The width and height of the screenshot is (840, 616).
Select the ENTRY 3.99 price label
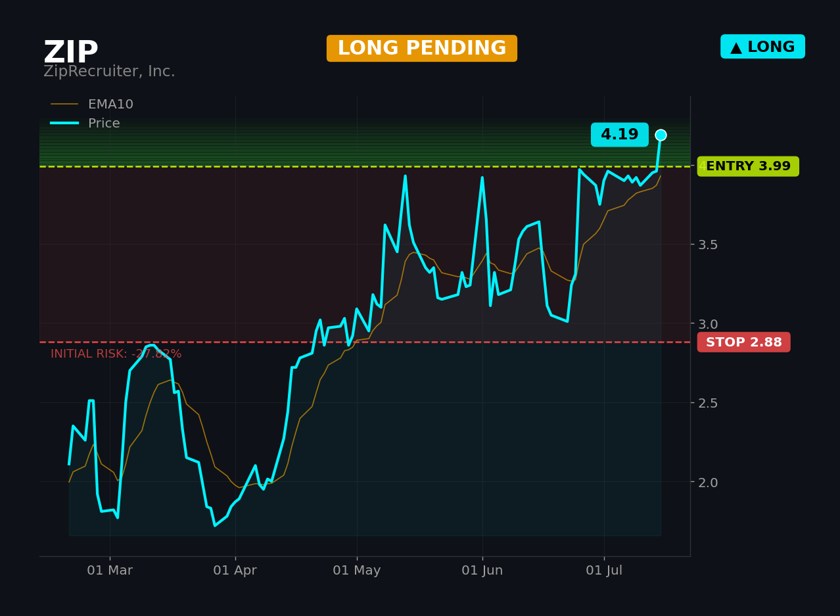pyautogui.click(x=748, y=166)
